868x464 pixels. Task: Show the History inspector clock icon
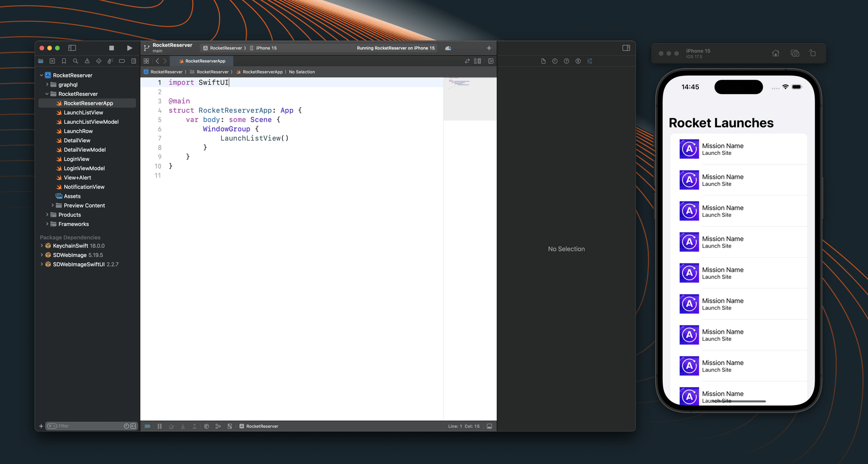(555, 61)
